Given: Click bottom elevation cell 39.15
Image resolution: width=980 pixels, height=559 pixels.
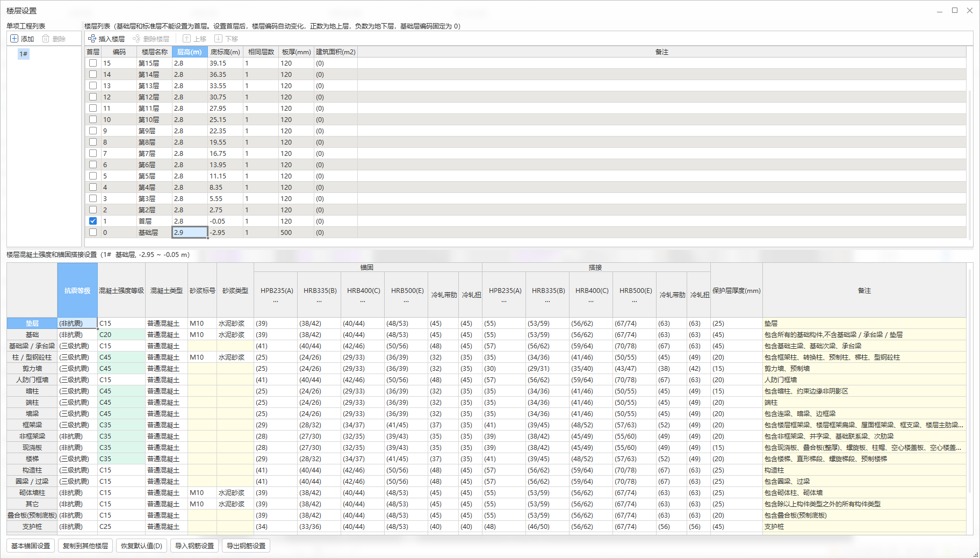Looking at the screenshot, I should (226, 63).
